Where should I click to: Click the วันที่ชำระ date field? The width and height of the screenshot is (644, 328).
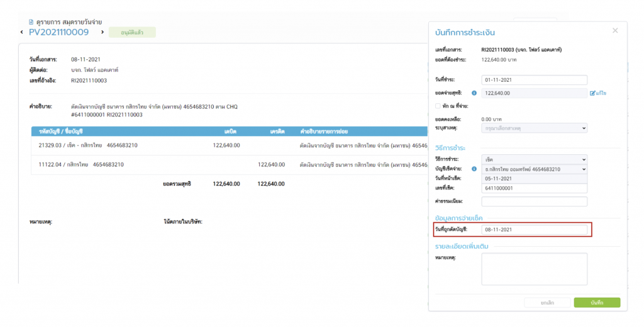[x=534, y=80]
